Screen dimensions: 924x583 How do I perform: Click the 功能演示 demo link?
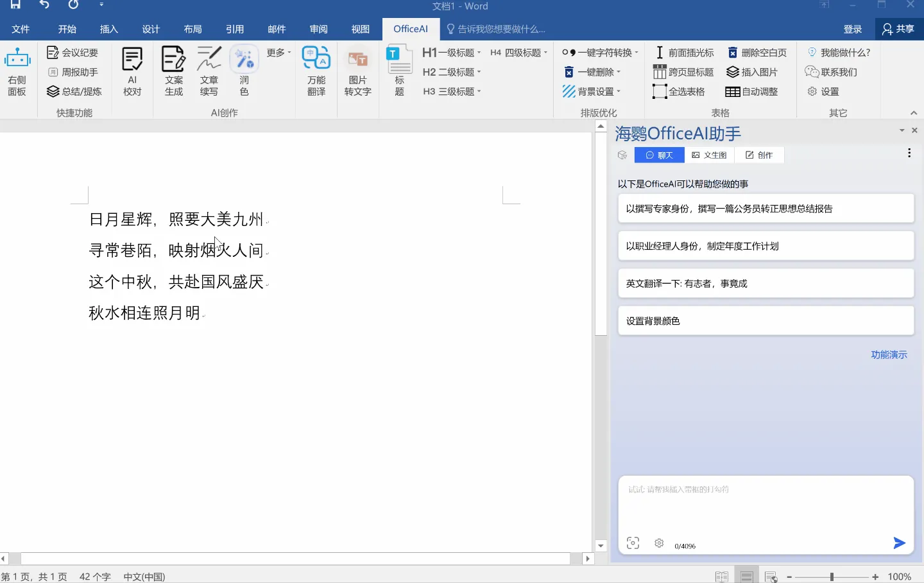pyautogui.click(x=889, y=354)
